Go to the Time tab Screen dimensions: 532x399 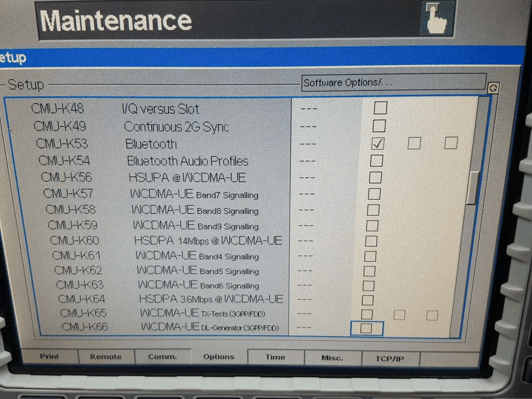[x=275, y=357]
